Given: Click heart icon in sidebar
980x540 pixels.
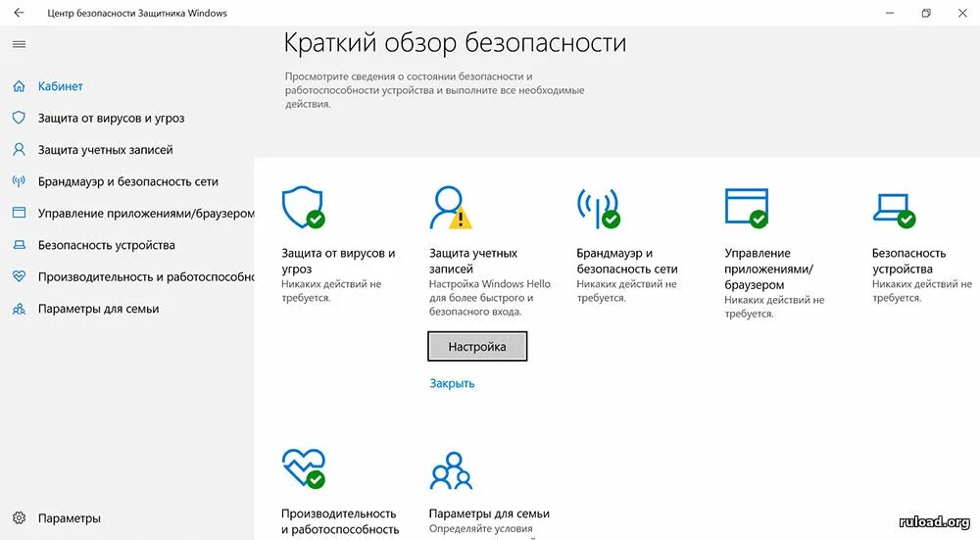Looking at the screenshot, I should tap(20, 276).
